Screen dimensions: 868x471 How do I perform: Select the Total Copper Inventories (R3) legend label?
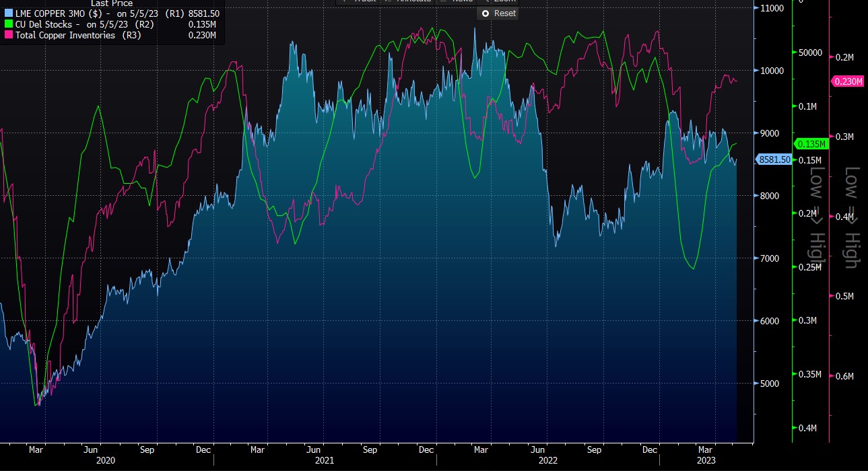pos(78,35)
